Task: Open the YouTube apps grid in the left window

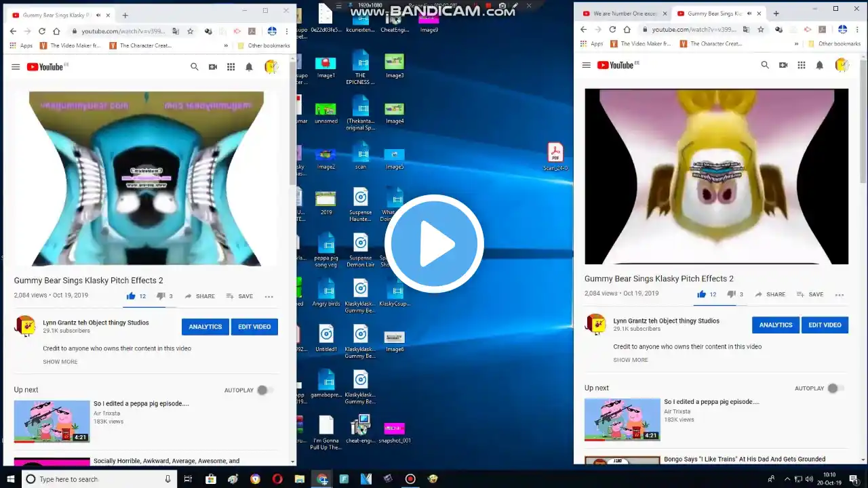Action: tap(231, 67)
